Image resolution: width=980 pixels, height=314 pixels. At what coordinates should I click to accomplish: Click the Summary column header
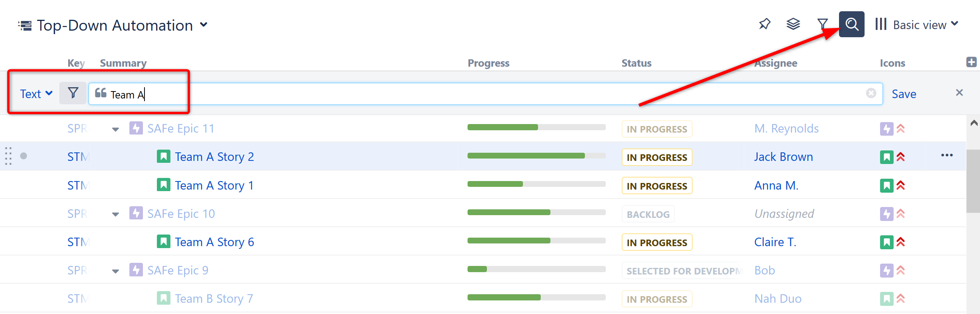coord(123,63)
